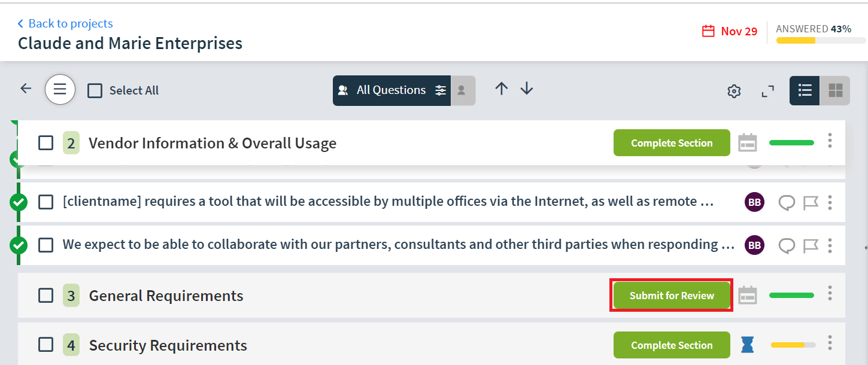Check the Select All checkbox
Image resolution: width=868 pixels, height=365 pixels.
click(x=95, y=91)
